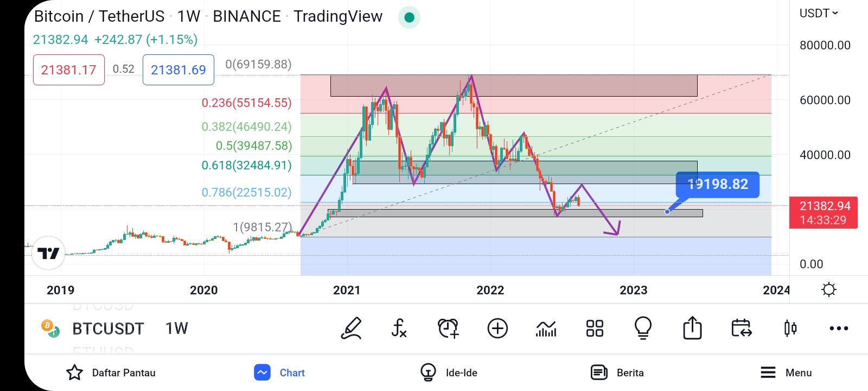Expand the USDT currency dropdown
Image resolution: width=868 pixels, height=391 pixels.
[819, 13]
